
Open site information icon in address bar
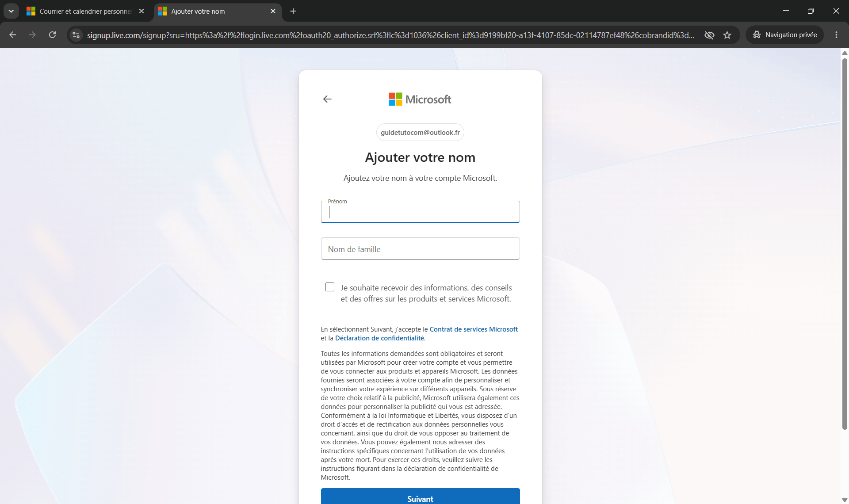(76, 35)
